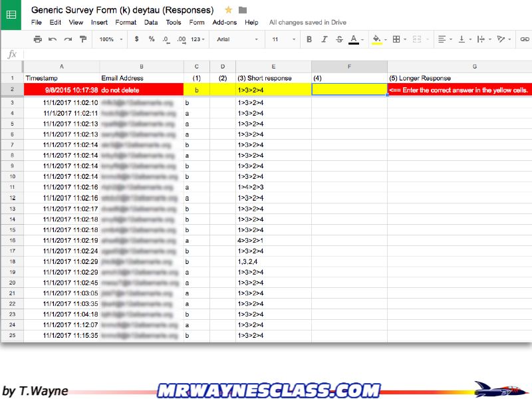Open the Add-ons menu
The width and height of the screenshot is (532, 399).
point(224,22)
